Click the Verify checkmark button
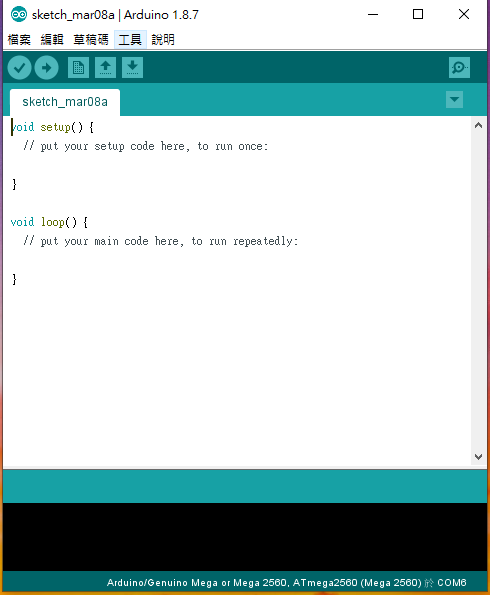This screenshot has width=490, height=595. [19, 68]
